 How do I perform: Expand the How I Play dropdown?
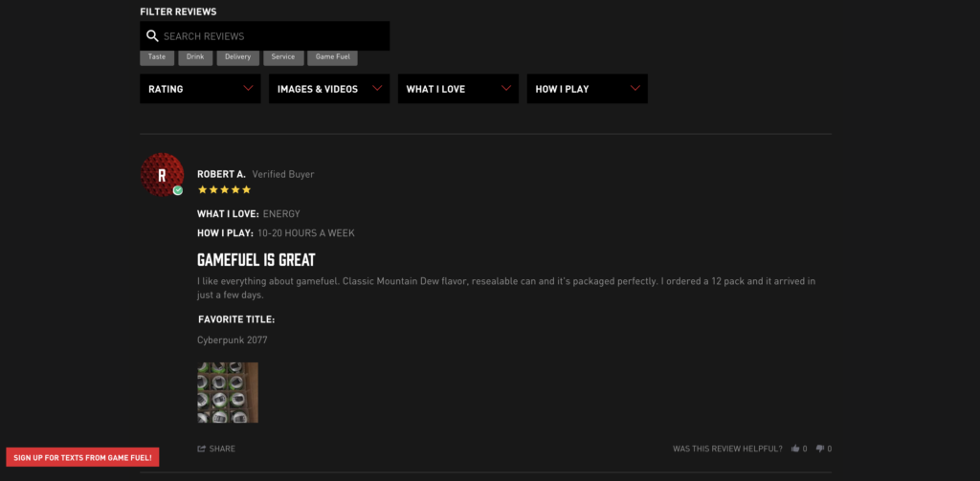[x=587, y=89]
